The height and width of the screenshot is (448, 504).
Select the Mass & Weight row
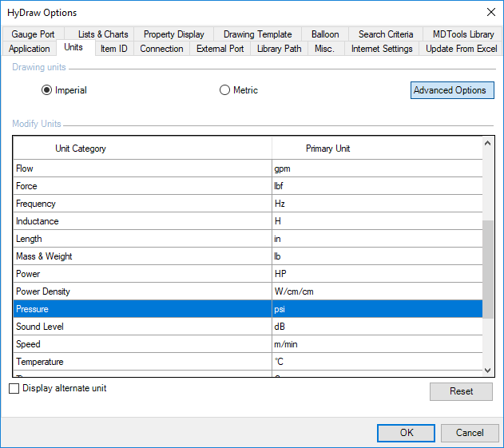pos(248,256)
